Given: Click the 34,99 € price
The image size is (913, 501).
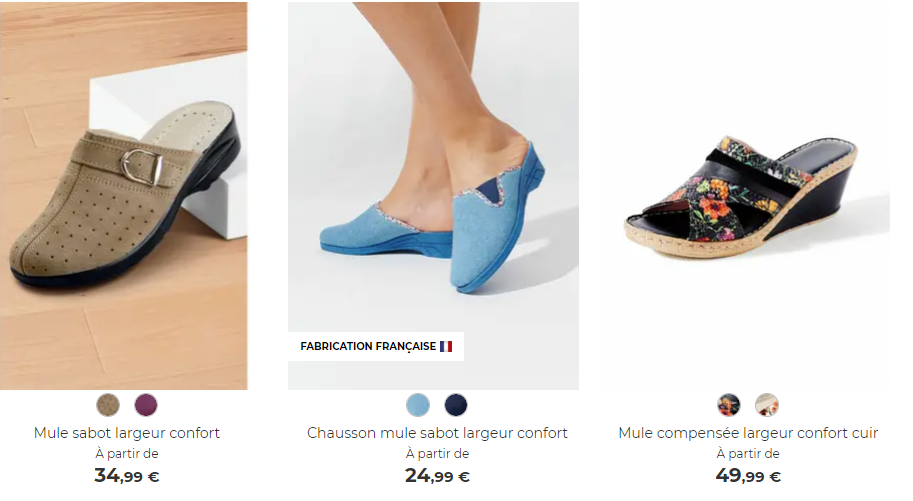Looking at the screenshot, I should coord(127,476).
